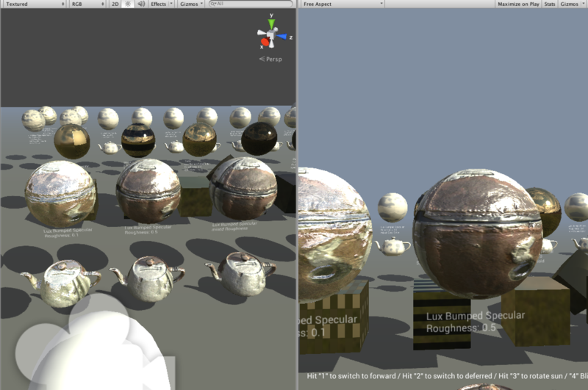Toggle the Stats overlay in the Game view
This screenshot has width=588, height=390.
[550, 4]
